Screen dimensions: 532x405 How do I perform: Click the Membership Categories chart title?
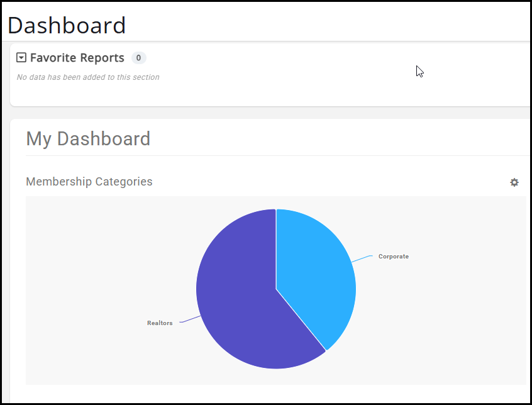pyautogui.click(x=89, y=182)
